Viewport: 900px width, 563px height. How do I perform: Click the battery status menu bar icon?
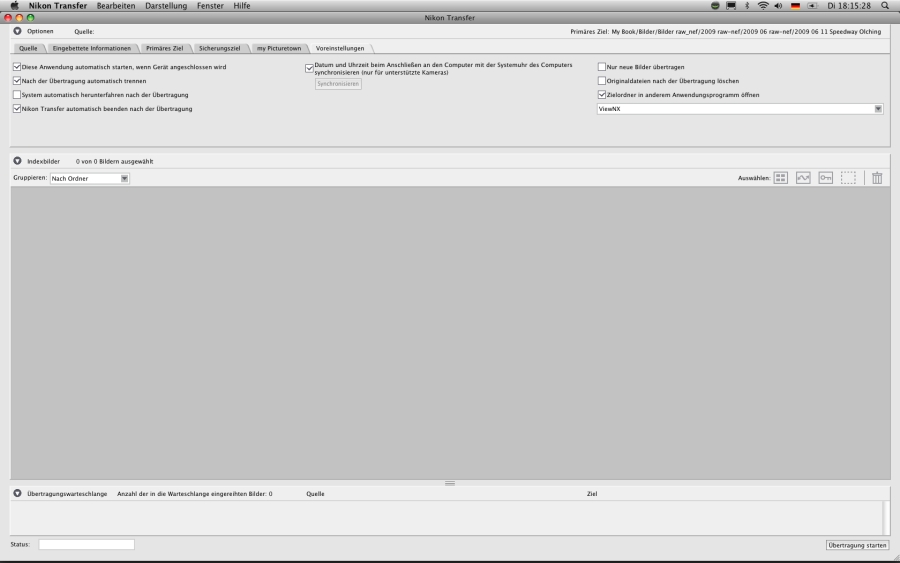[812, 6]
